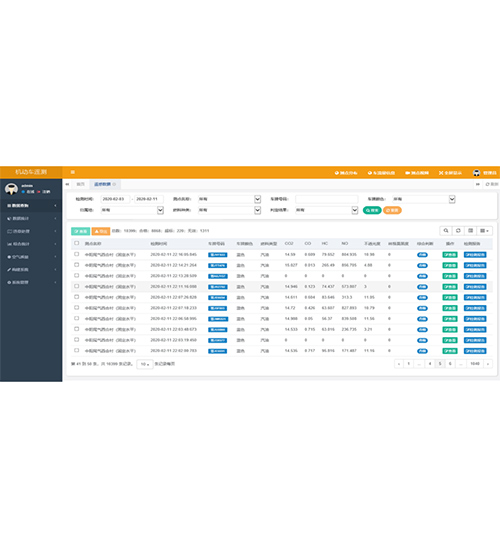Check the select-all checkbox in the table header
500x548 pixels.
[77, 243]
